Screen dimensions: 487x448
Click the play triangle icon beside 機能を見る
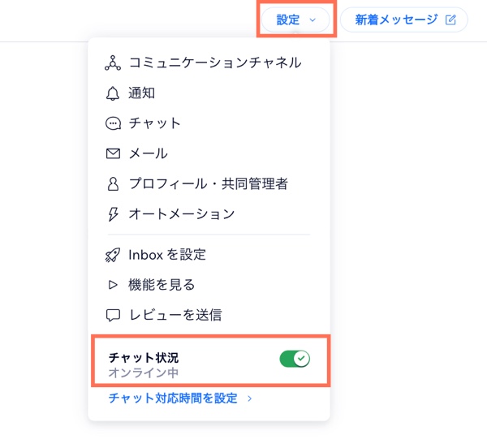[113, 285]
